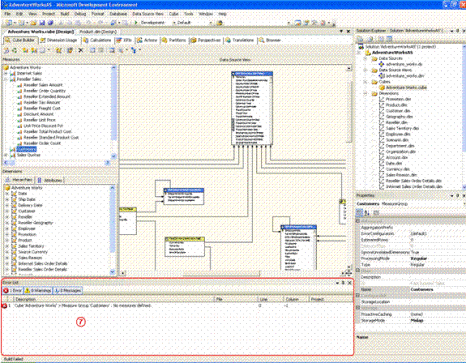Click the Dimensions pane scroll down arrow
Image resolution: width=466 pixels, height=363 pixels.
pos(112,272)
